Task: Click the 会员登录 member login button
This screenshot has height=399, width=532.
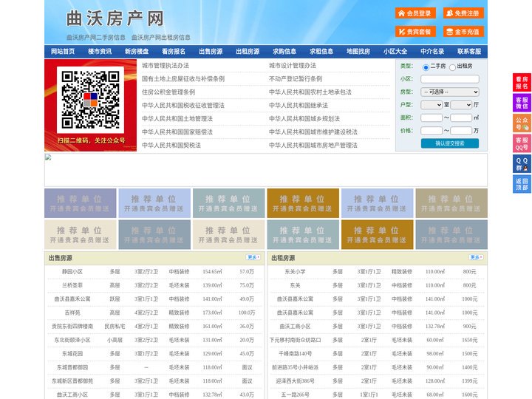Action: (x=415, y=13)
